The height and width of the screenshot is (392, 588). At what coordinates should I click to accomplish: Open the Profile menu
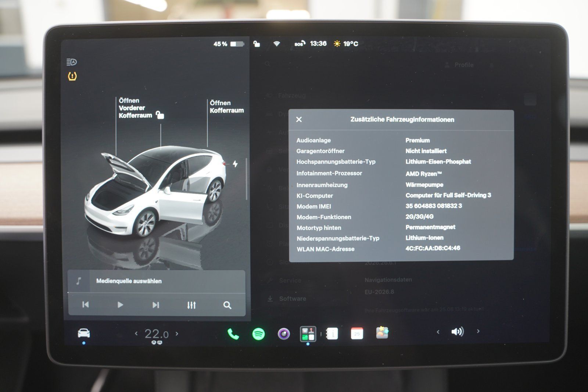[459, 65]
